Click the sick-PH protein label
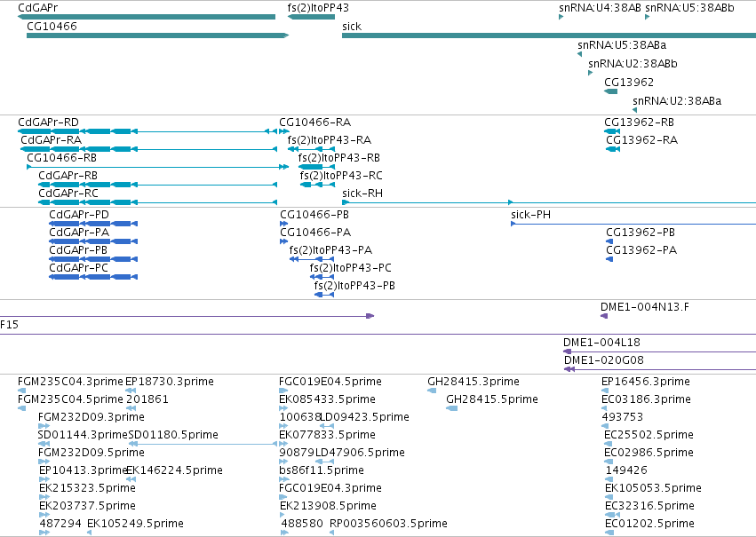Viewport: 756px width, 537px height. point(531,215)
